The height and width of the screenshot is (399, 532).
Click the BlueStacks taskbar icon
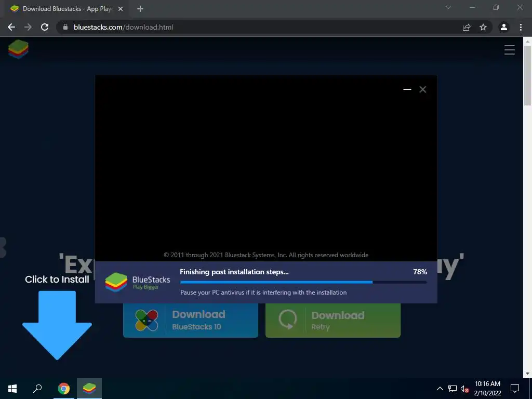[x=89, y=389]
